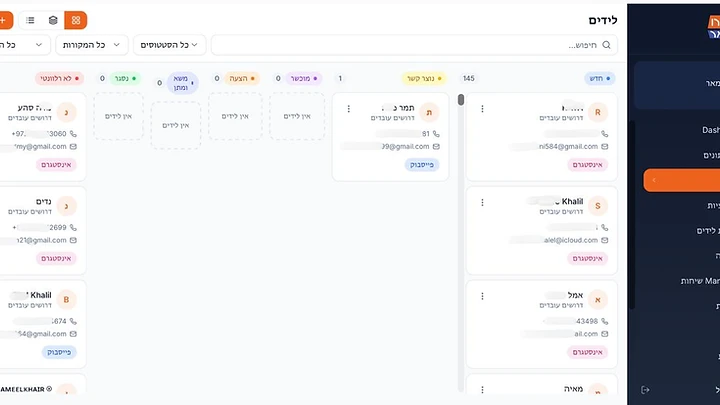Click the phone icon beside number ending 3060
The width and height of the screenshot is (720, 405).
click(x=73, y=134)
